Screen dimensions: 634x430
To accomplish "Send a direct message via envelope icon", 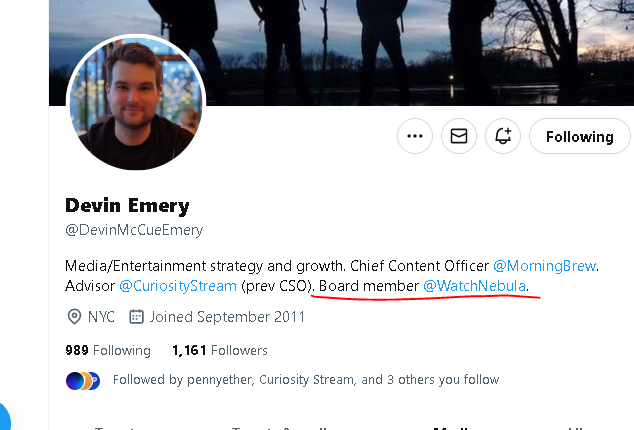I will point(459,136).
